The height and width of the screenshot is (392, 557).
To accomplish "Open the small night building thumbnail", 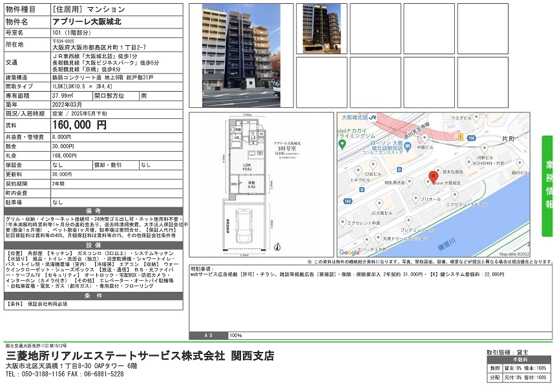I will coord(321,28).
